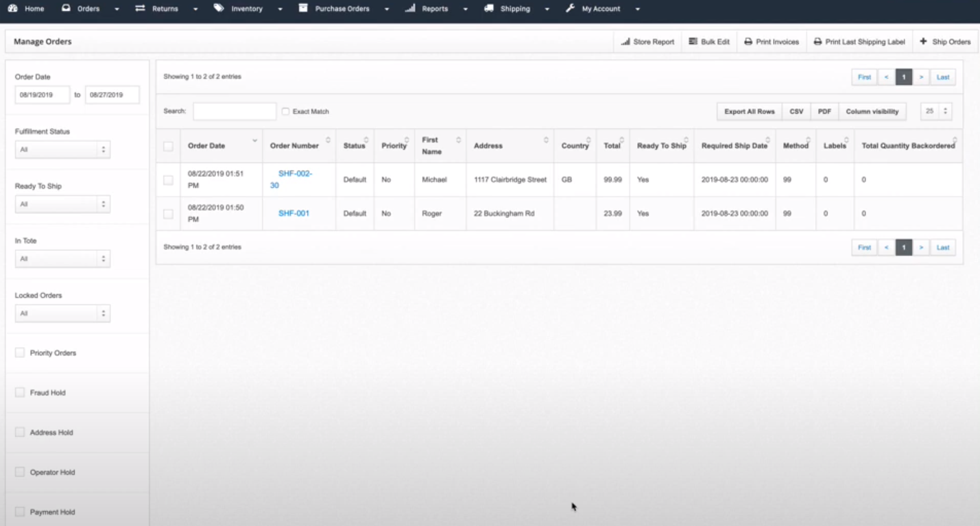
Task: Open the Store Report
Action: [647, 41]
